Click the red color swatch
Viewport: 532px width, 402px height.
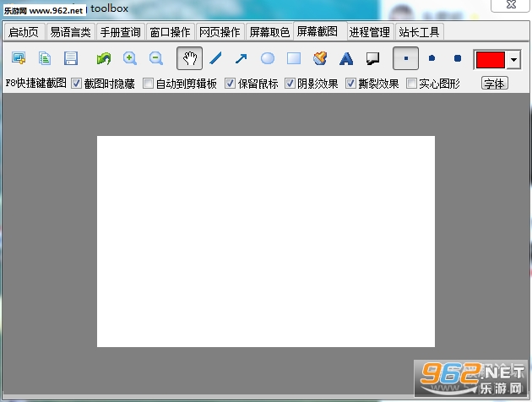(491, 60)
